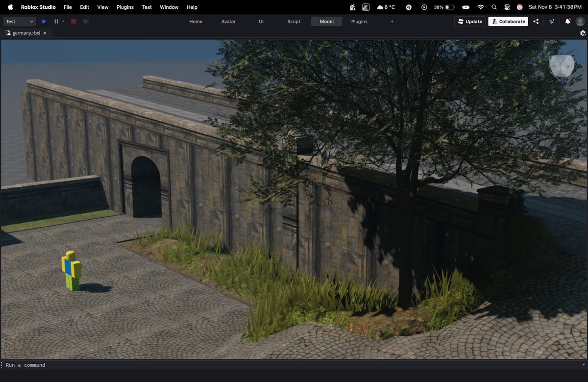Image resolution: width=588 pixels, height=382 pixels.
Task: Click the Siri icon in menu bar
Action: 520,7
